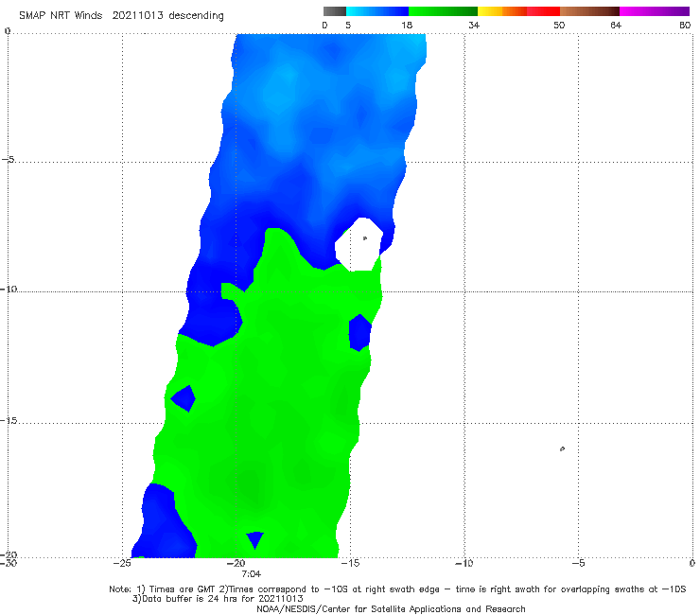The image size is (700, 615).
Task: Click the blue gradient segment of the color bar
Action: tap(377, 11)
